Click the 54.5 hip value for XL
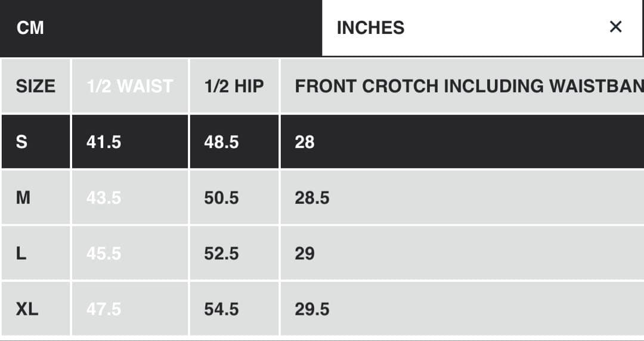The height and width of the screenshot is (341, 644). tap(221, 309)
